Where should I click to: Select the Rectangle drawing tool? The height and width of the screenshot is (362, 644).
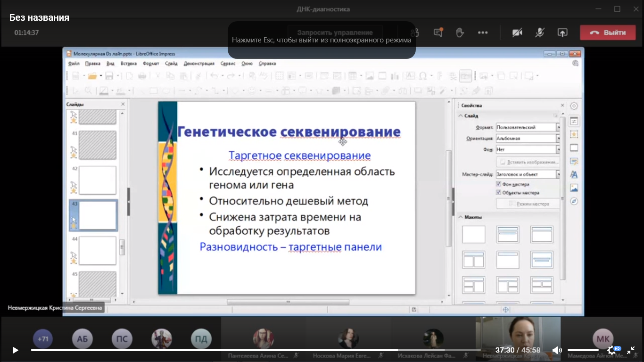tap(154, 90)
